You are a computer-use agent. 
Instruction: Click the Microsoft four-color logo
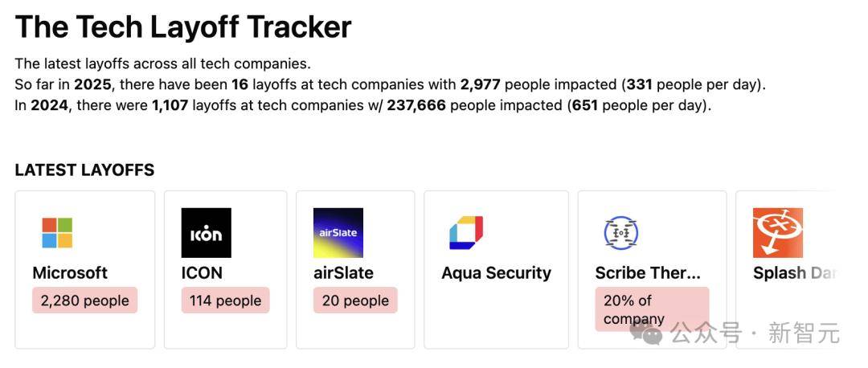coord(57,232)
